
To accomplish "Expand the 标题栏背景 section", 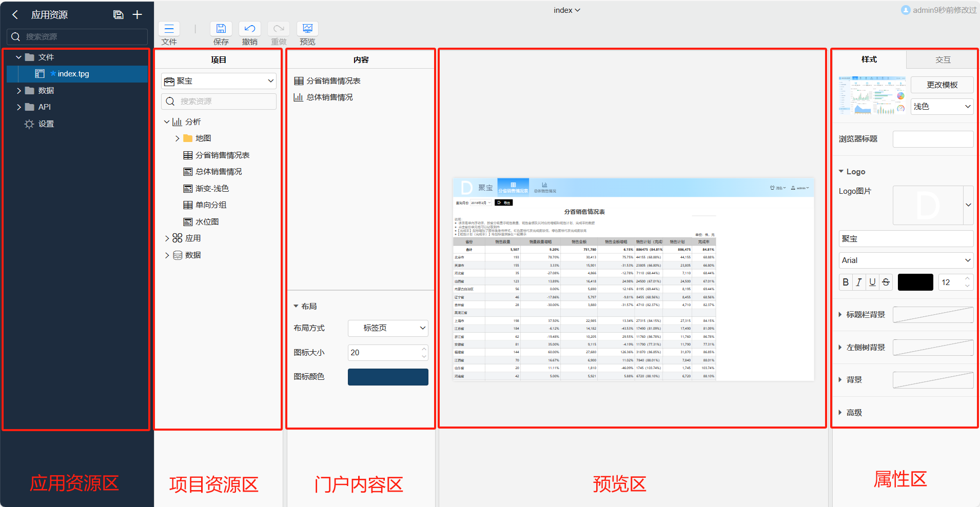I will click(x=840, y=315).
